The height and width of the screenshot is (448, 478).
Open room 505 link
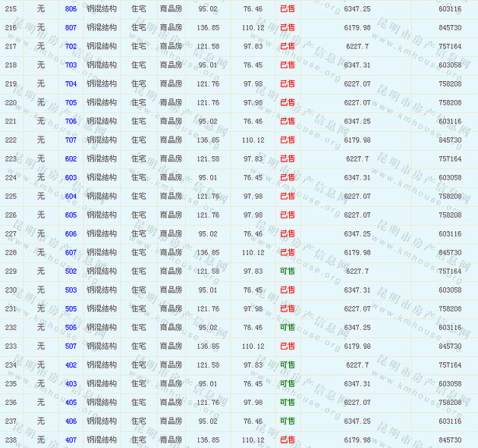[71, 309]
